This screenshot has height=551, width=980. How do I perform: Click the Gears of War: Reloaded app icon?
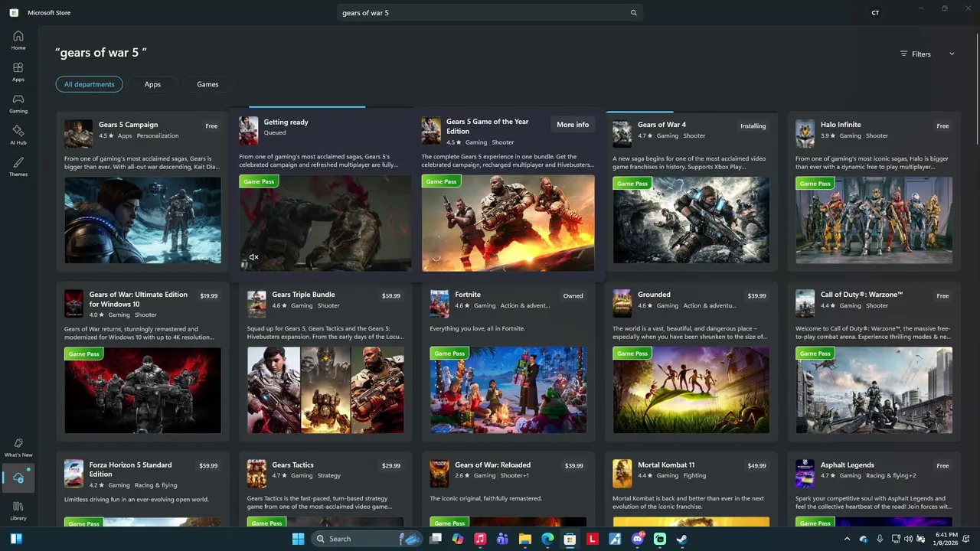pyautogui.click(x=439, y=474)
